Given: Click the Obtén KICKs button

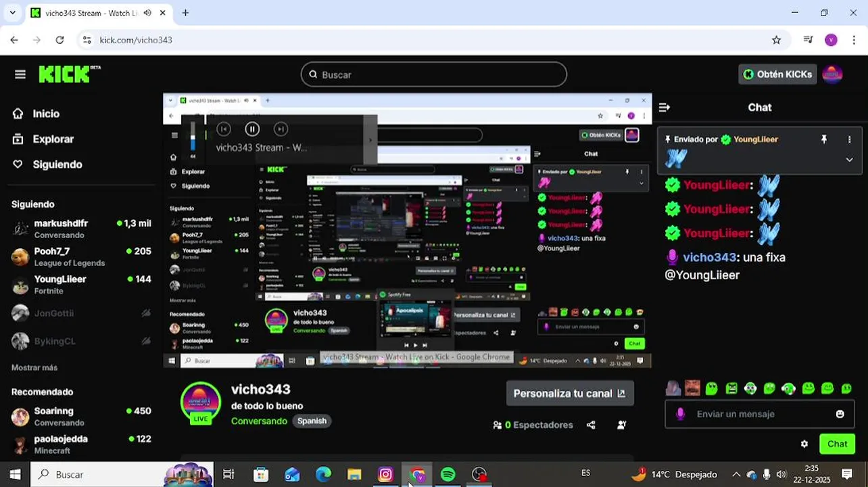Looking at the screenshot, I should [777, 74].
